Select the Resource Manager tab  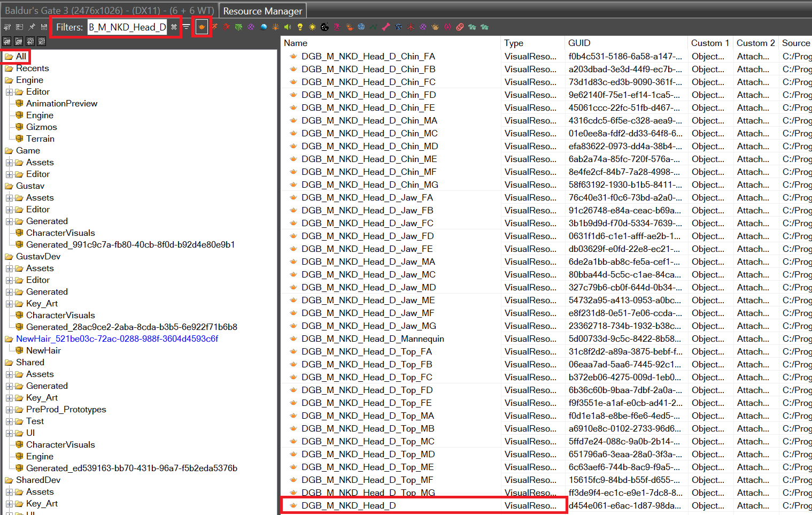click(262, 11)
